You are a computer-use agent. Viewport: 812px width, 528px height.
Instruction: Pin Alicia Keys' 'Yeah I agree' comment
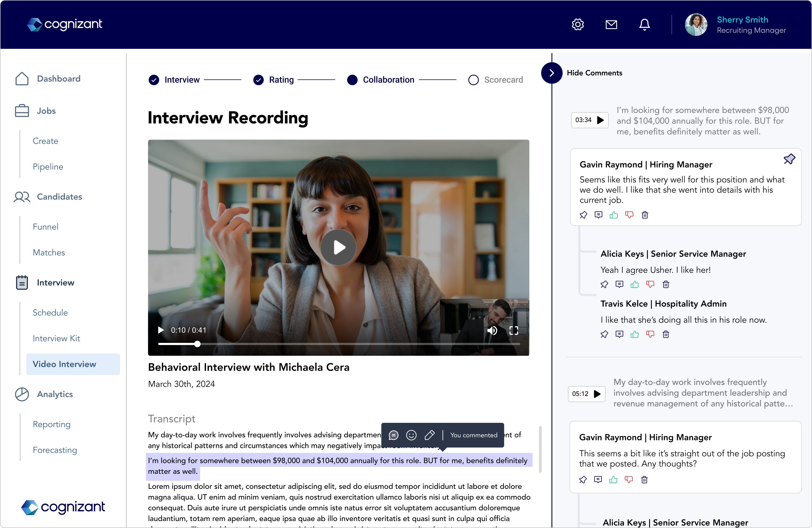[x=604, y=284]
